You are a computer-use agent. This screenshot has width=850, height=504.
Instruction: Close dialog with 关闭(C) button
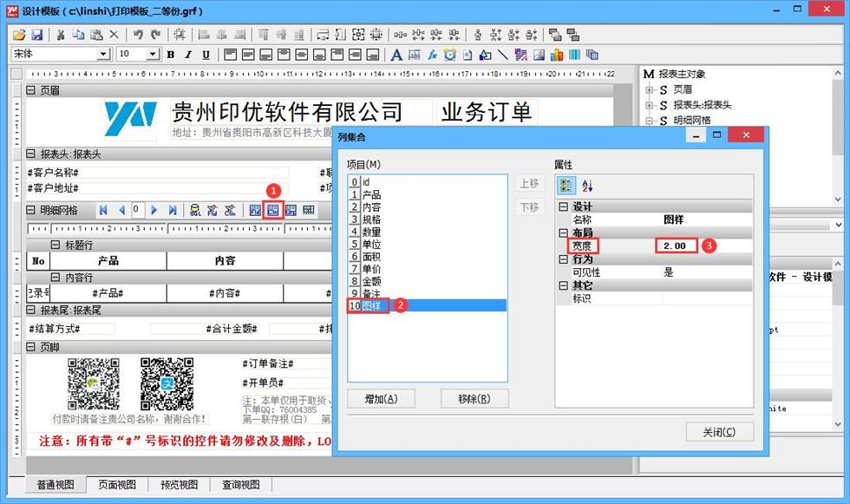click(719, 432)
